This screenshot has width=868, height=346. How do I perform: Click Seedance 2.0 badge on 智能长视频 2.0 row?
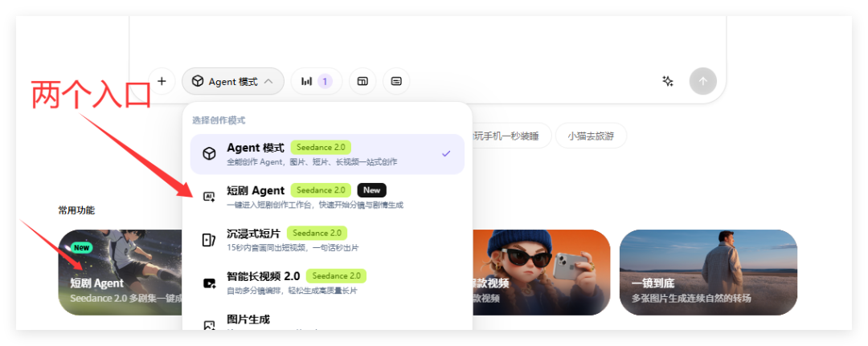coord(336,275)
